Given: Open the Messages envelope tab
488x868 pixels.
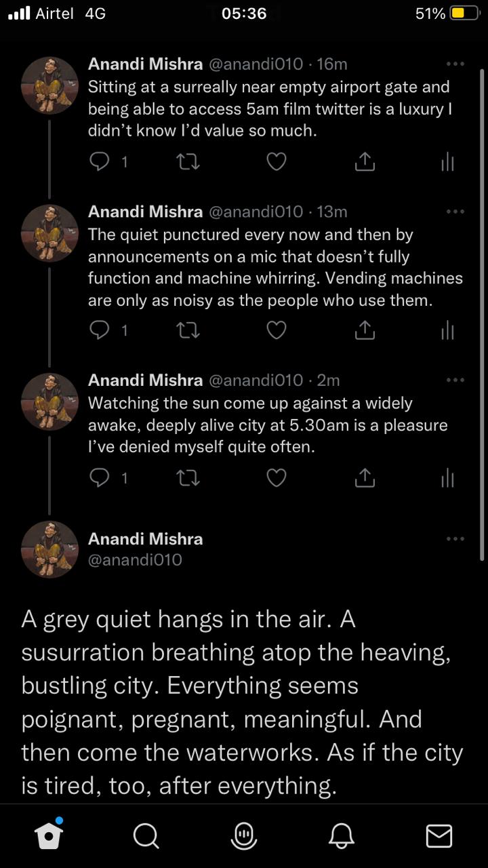Looking at the screenshot, I should pos(439,836).
